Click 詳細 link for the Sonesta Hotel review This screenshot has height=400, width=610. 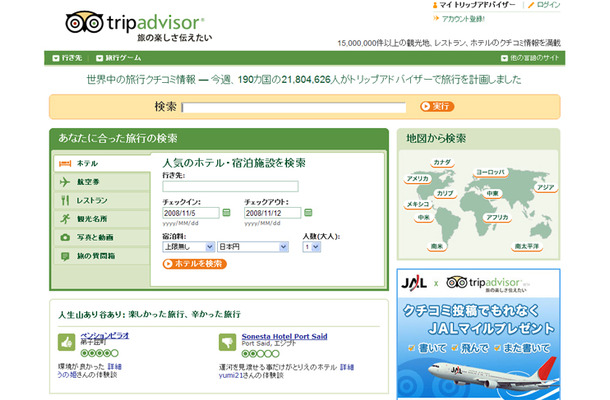click(347, 367)
